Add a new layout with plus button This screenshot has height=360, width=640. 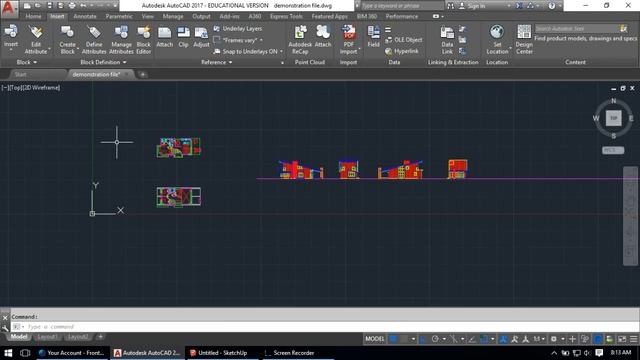point(100,337)
